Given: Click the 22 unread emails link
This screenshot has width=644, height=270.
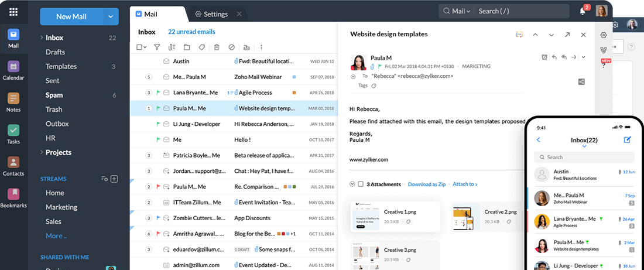Looking at the screenshot, I should coord(191,32).
